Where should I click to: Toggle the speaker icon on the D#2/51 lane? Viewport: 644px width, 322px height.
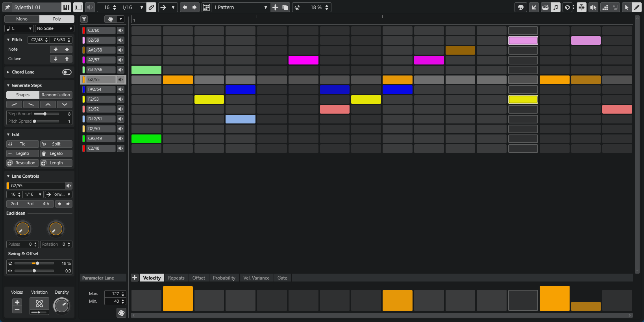[x=120, y=119]
